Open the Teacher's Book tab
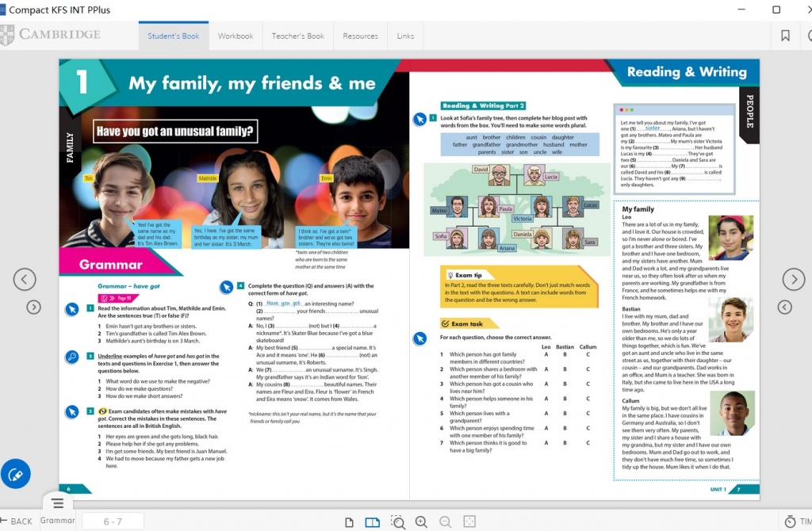Screen dimensions: 812x531 pyautogui.click(x=297, y=36)
